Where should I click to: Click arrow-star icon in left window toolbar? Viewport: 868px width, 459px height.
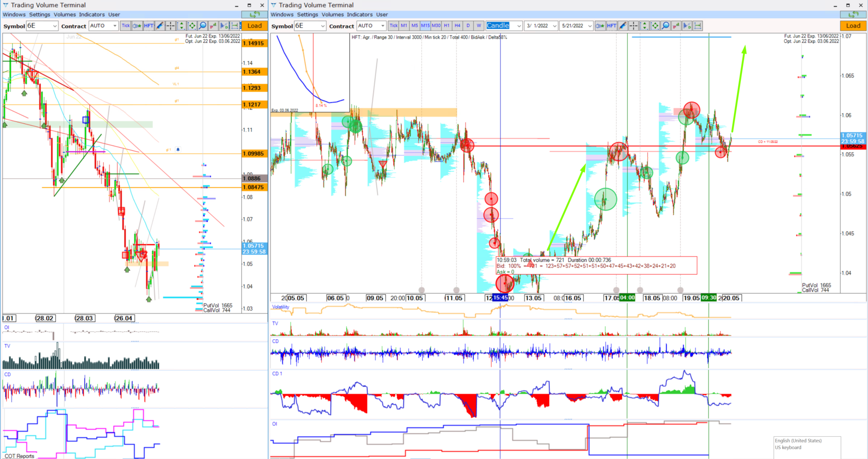(137, 25)
